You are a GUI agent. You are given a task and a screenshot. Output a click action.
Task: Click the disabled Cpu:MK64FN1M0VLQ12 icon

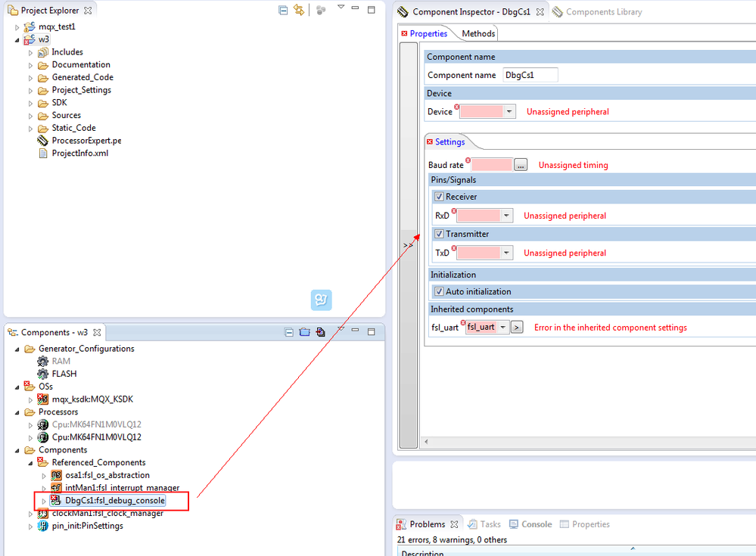[43, 424]
